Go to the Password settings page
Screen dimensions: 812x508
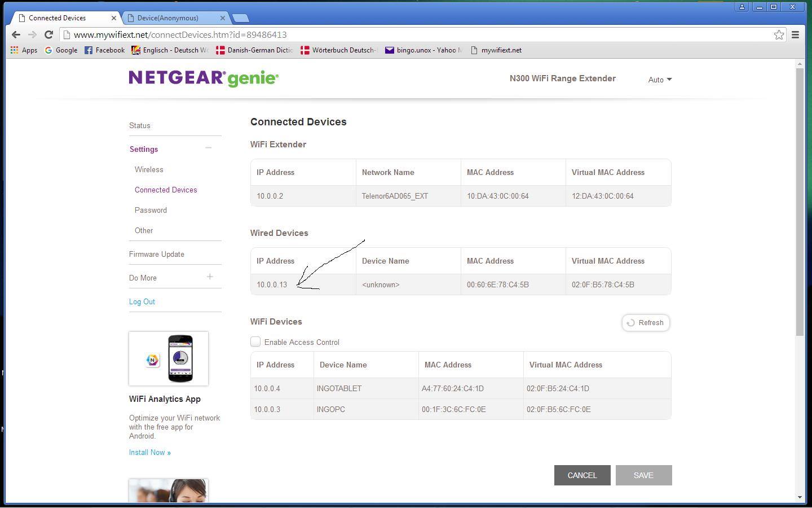(x=151, y=210)
